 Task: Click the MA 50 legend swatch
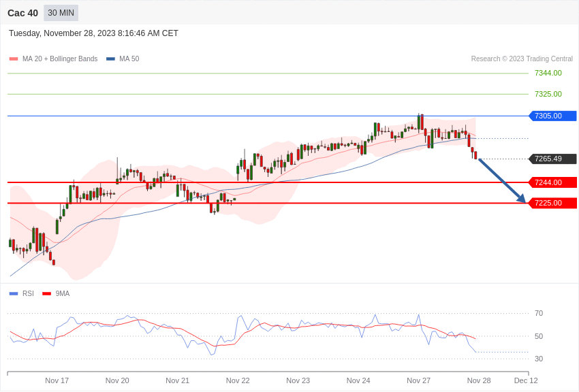(x=110, y=59)
